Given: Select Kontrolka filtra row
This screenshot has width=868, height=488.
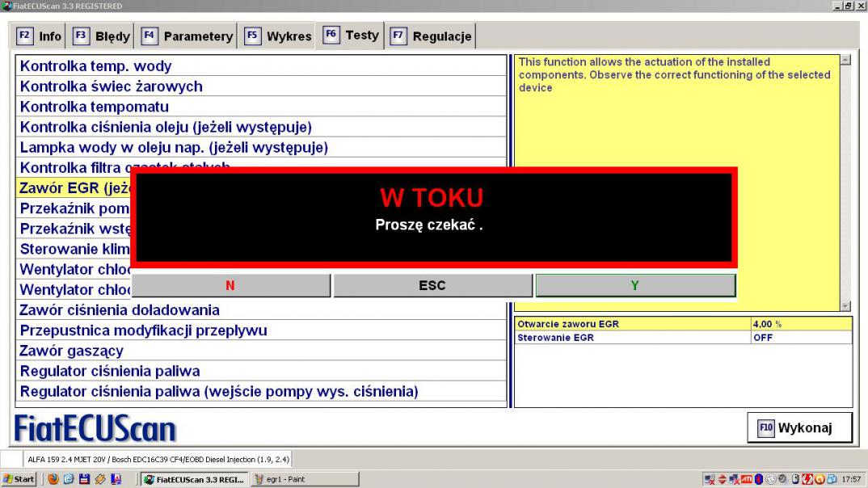Looking at the screenshot, I should [261, 166].
